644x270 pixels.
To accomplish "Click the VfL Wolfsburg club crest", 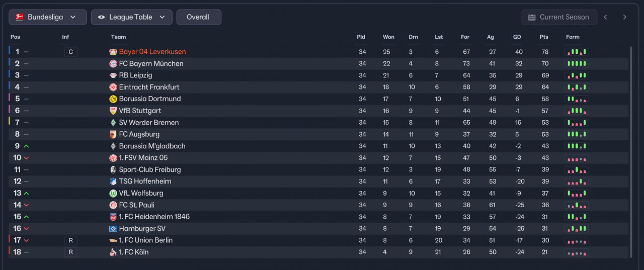I will coord(113,193).
